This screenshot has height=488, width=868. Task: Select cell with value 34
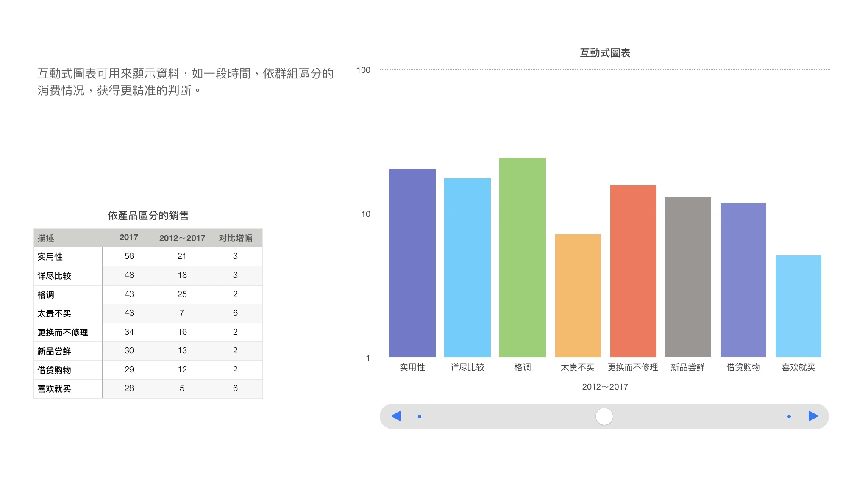(x=129, y=332)
